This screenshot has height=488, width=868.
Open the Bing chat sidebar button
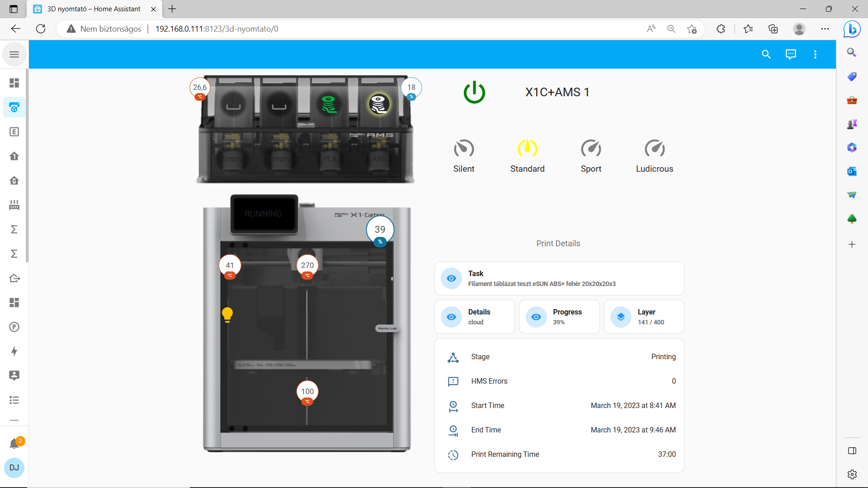coord(852,29)
